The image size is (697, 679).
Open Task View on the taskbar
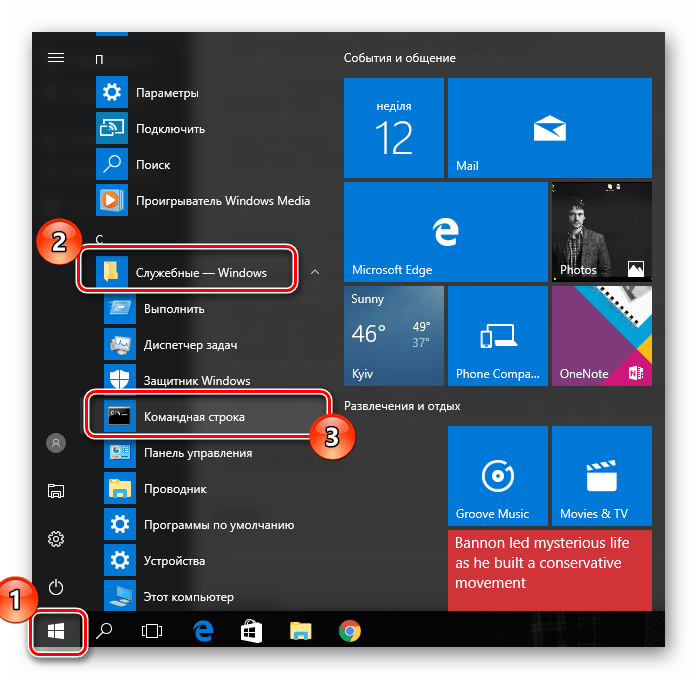point(152,631)
